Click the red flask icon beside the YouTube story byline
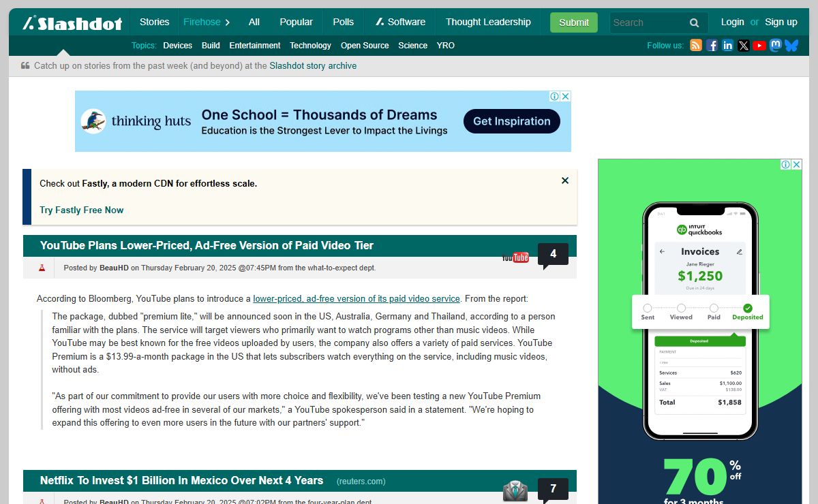The image size is (818, 504). (42, 268)
